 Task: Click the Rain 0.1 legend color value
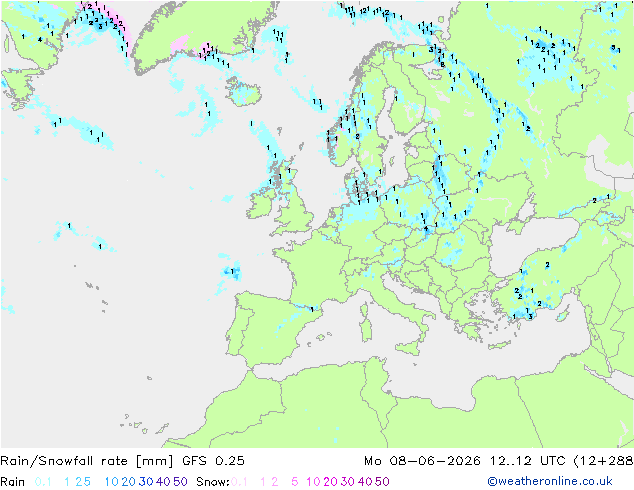pyautogui.click(x=43, y=482)
